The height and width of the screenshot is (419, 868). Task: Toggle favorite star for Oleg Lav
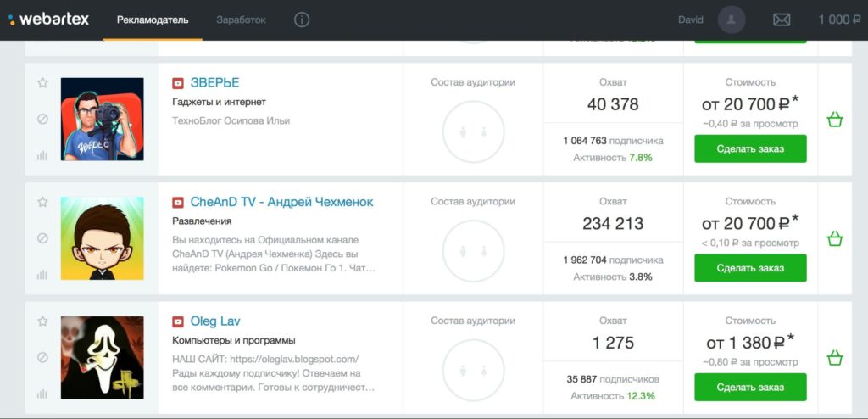42,321
